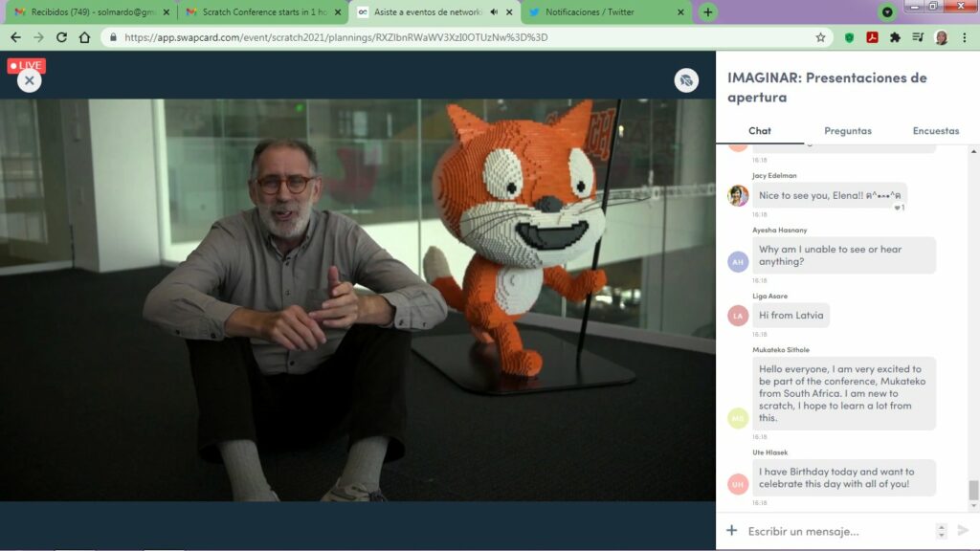Open the red PDF extension
980x551 pixels.
pos(873,37)
